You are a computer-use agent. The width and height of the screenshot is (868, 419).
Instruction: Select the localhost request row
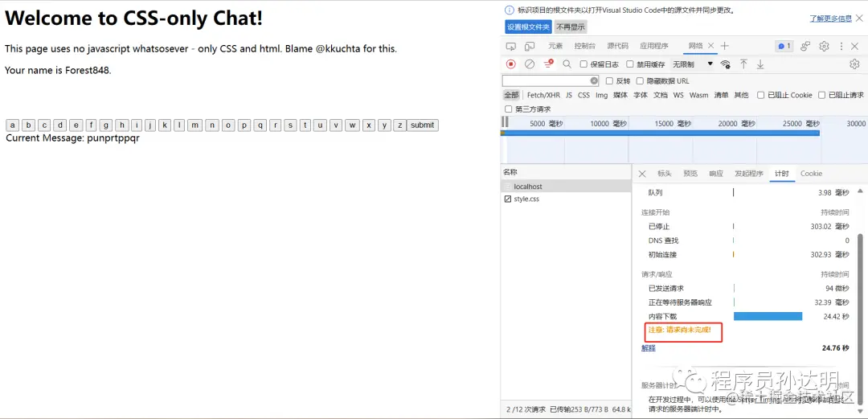point(566,187)
